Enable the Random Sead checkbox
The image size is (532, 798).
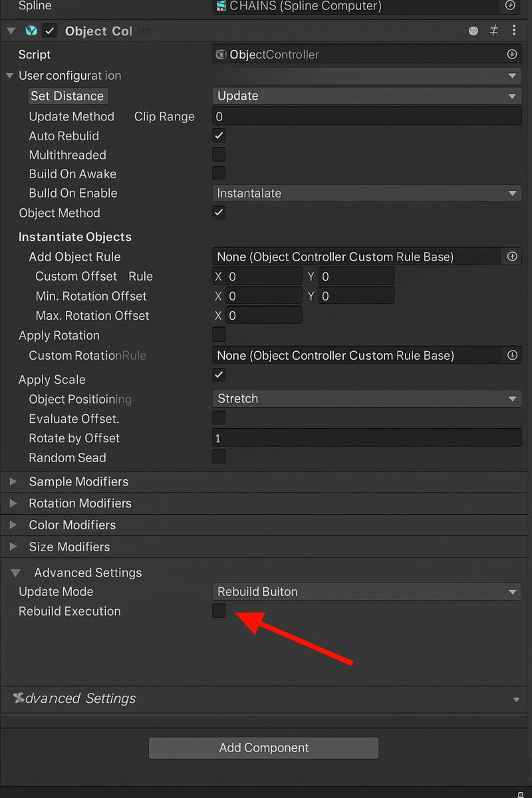click(219, 456)
